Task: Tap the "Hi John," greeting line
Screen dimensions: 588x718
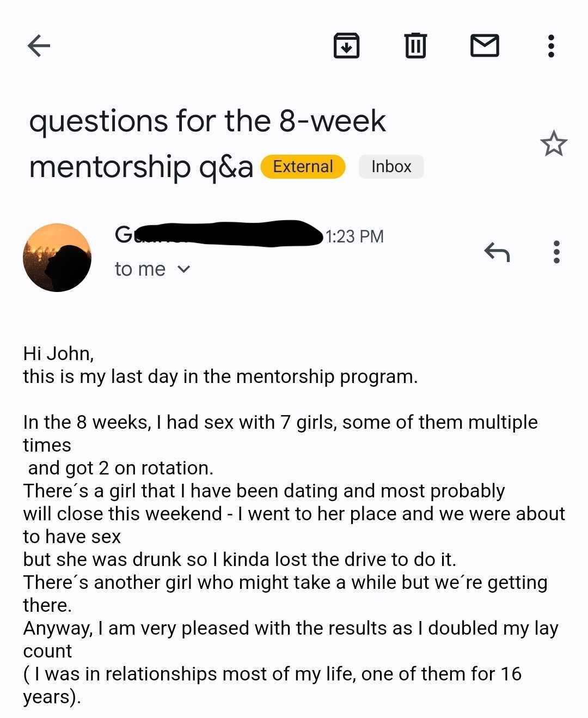Action: tap(58, 354)
